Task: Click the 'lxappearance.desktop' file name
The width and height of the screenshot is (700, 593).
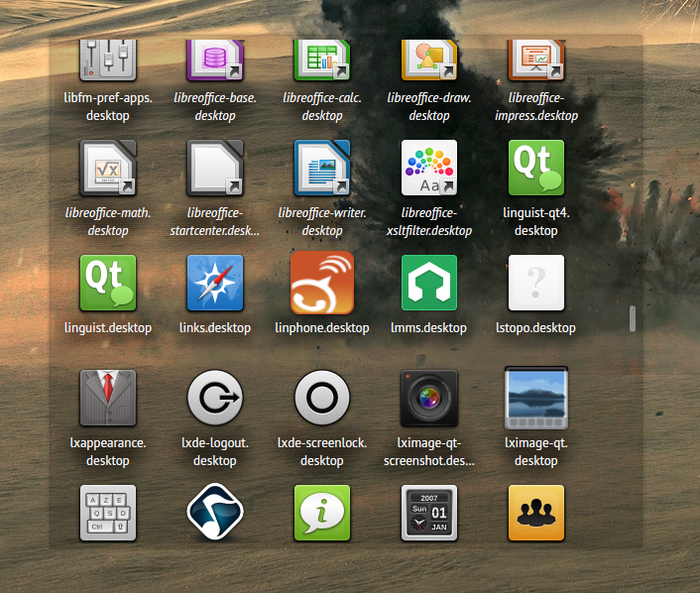Action: pos(108,451)
